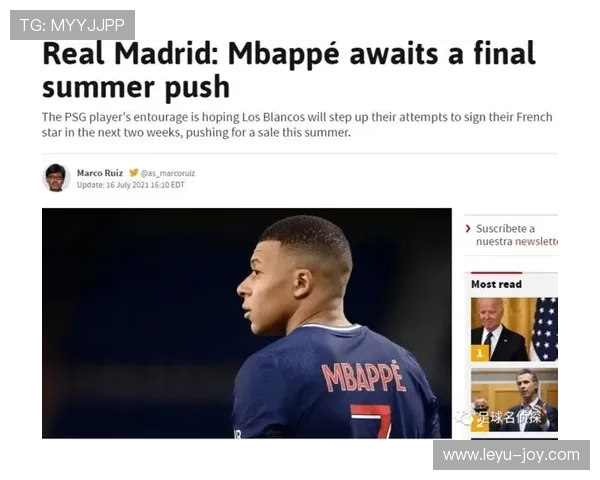The height and width of the screenshot is (480, 600).
Task: Click the main Mbappé article photo
Action: (x=247, y=323)
